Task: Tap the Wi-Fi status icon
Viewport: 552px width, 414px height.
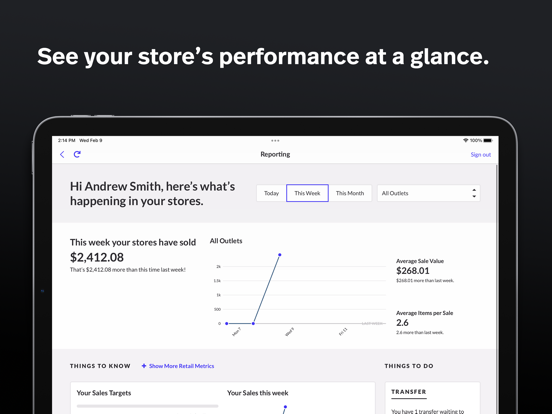Action: [465, 140]
